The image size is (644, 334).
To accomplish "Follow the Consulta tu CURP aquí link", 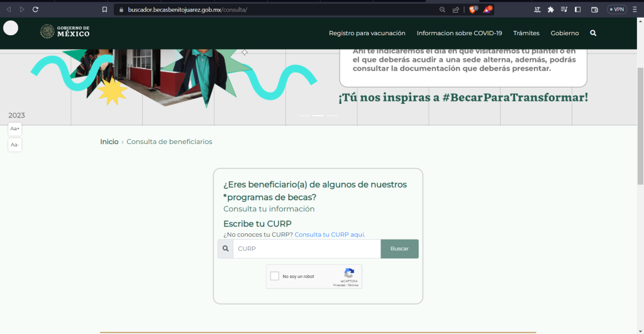I will (x=330, y=235).
